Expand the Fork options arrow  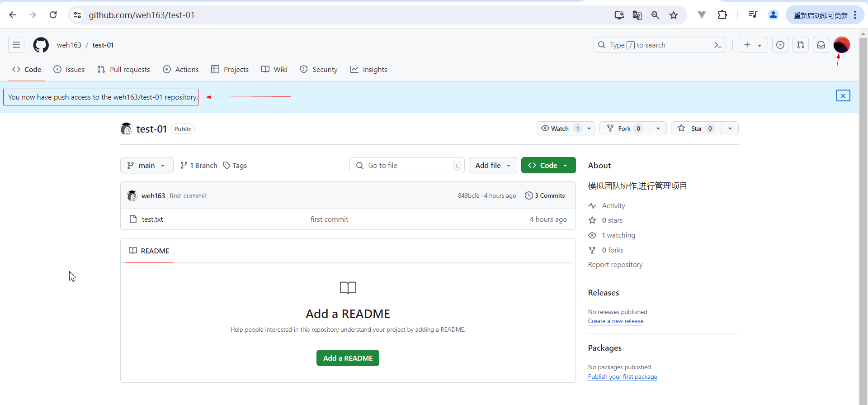[658, 129]
